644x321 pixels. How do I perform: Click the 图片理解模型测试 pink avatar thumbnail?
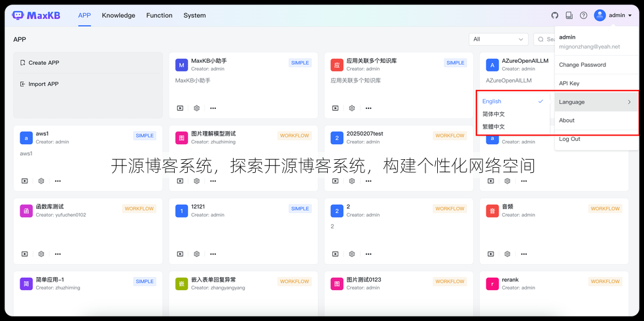tap(181, 138)
